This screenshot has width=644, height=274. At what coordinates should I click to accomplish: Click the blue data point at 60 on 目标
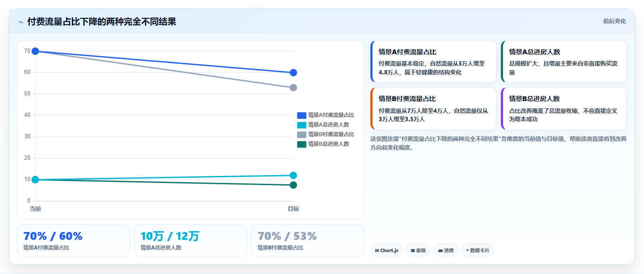point(293,73)
